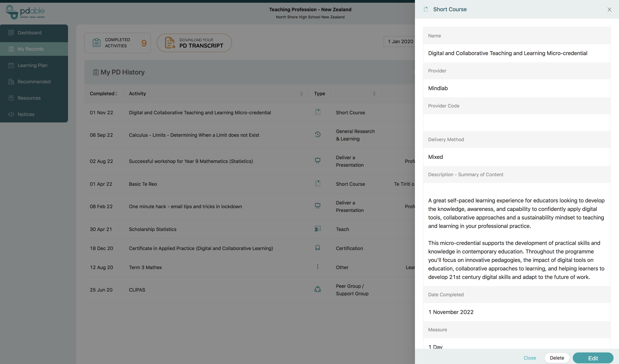Open Resources from the sidebar

click(34, 98)
